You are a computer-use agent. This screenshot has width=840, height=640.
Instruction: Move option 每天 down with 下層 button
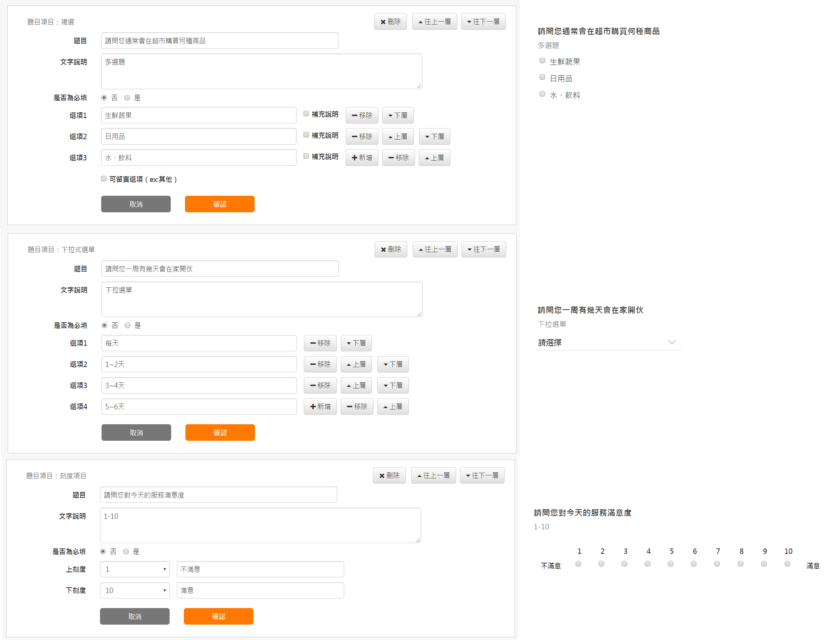coord(356,343)
